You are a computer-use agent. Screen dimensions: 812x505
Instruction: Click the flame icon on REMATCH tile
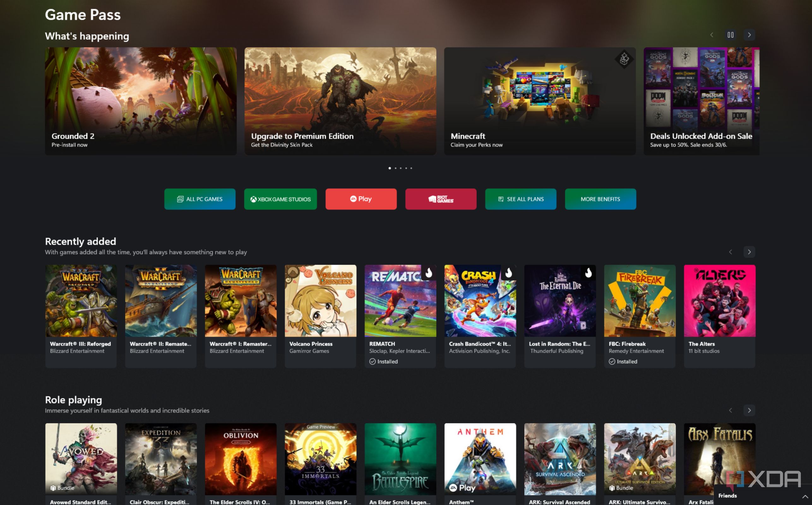coord(429,273)
